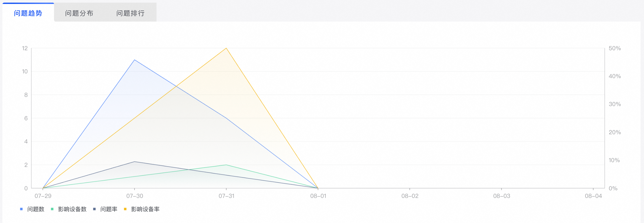Click the dark blue 问题率 legend square
The width and height of the screenshot is (644, 223).
(94, 209)
